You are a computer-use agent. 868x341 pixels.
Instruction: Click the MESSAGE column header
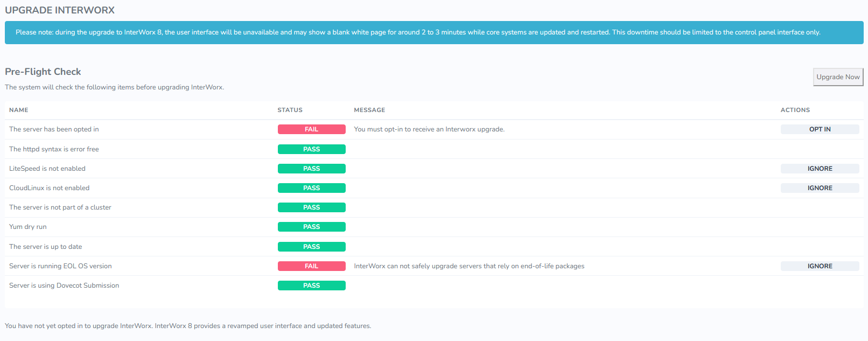tap(369, 110)
